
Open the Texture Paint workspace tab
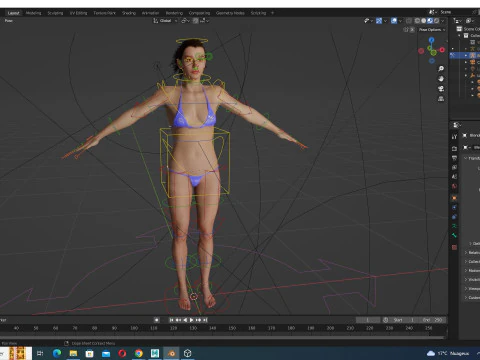(x=104, y=13)
